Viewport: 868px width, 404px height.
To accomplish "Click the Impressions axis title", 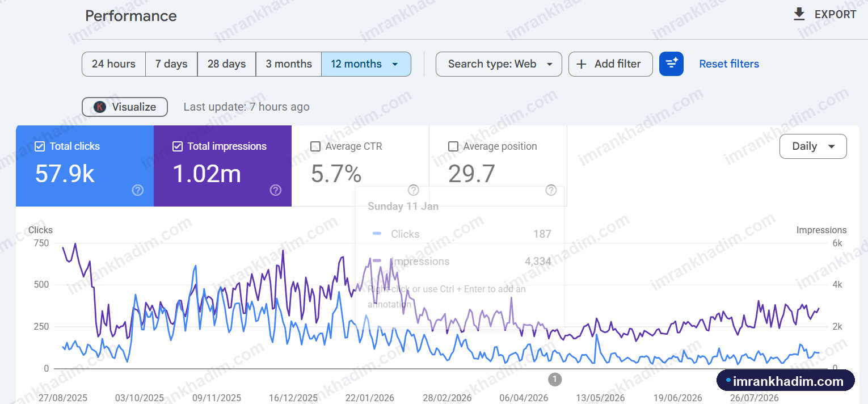I will tap(821, 230).
